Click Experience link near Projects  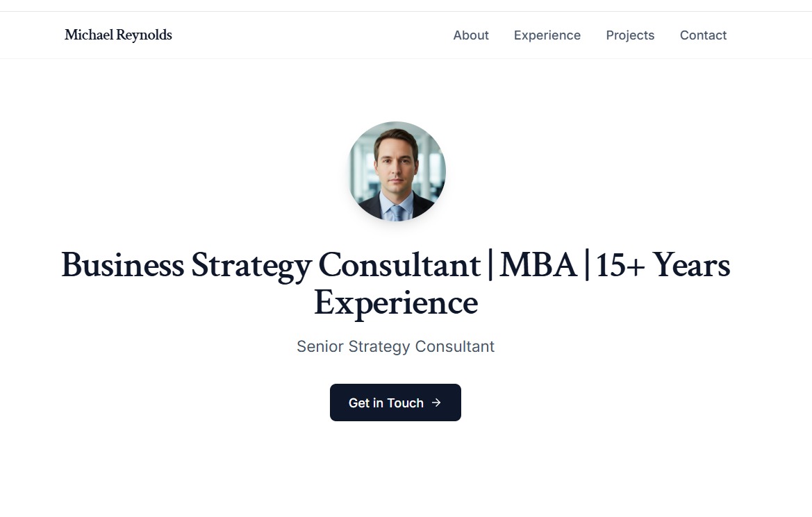coord(547,35)
